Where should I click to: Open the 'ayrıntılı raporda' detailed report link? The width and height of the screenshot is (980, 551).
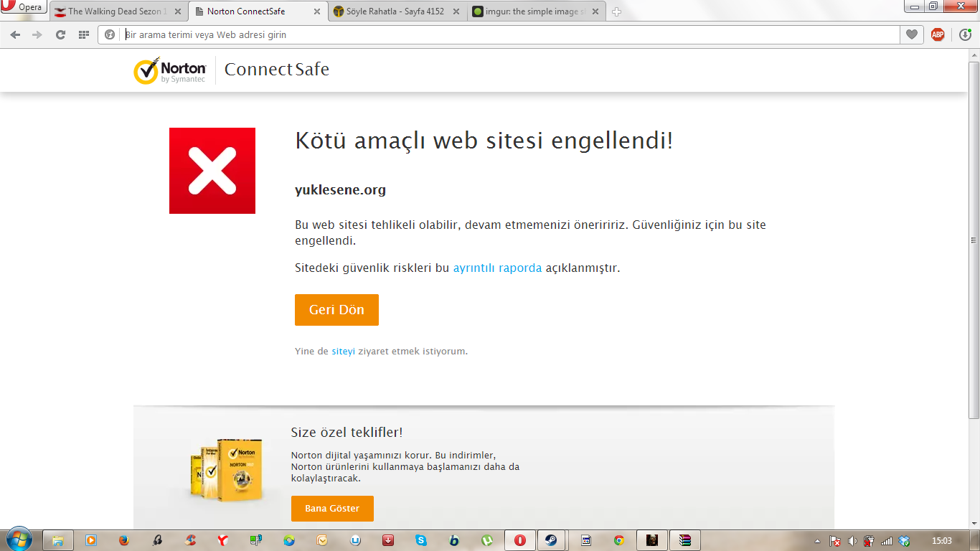tap(497, 268)
